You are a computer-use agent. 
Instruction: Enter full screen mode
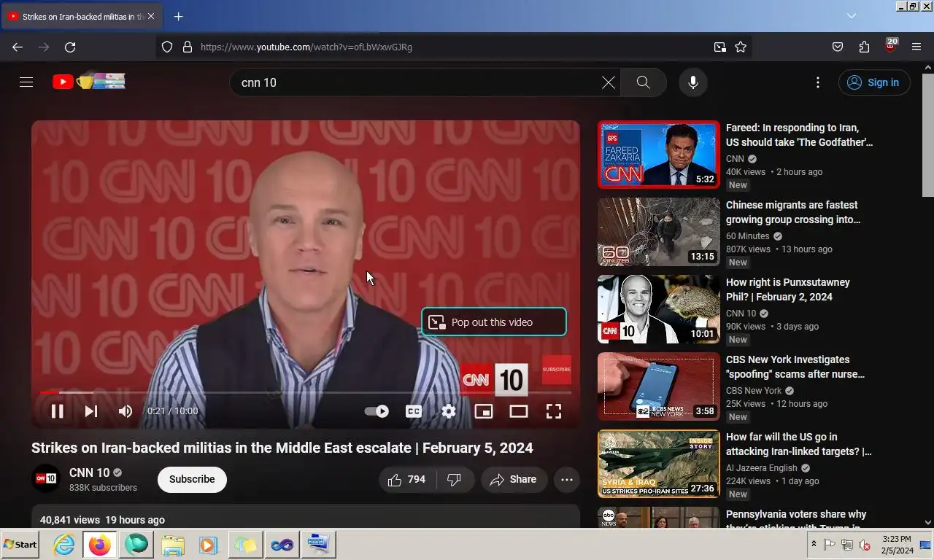click(x=554, y=411)
